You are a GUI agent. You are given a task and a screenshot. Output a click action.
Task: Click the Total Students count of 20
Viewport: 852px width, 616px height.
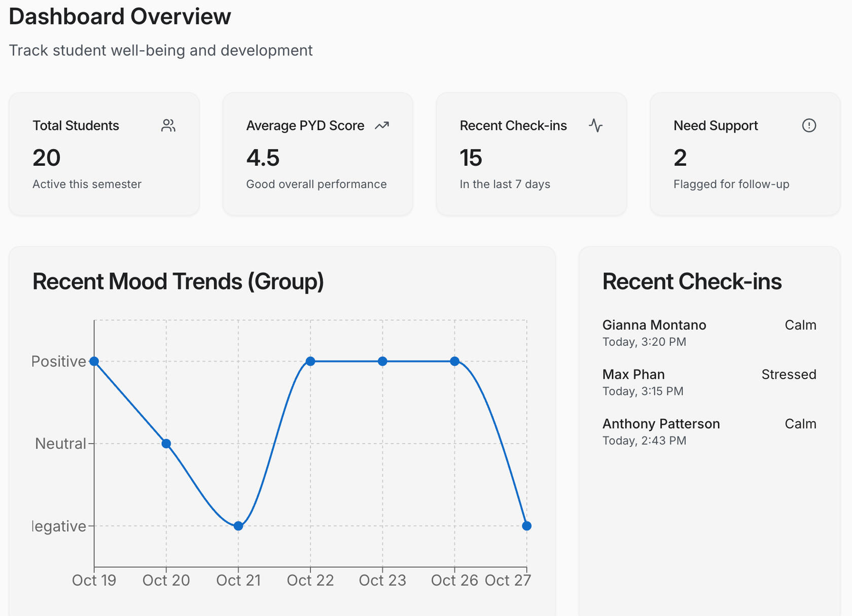[x=47, y=158]
